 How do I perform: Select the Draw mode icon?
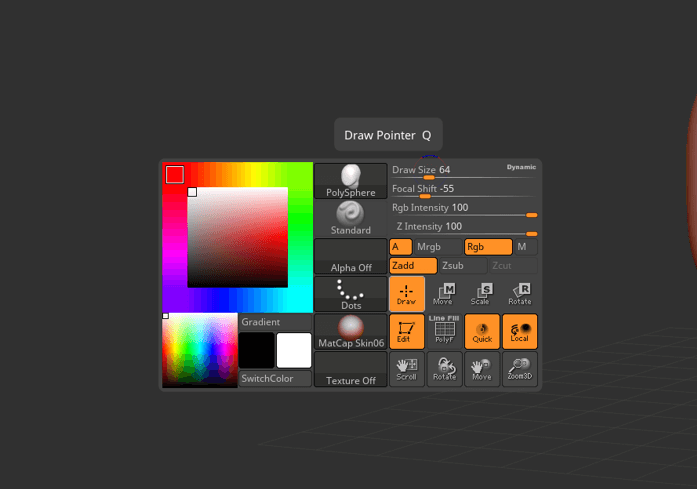[x=407, y=293]
